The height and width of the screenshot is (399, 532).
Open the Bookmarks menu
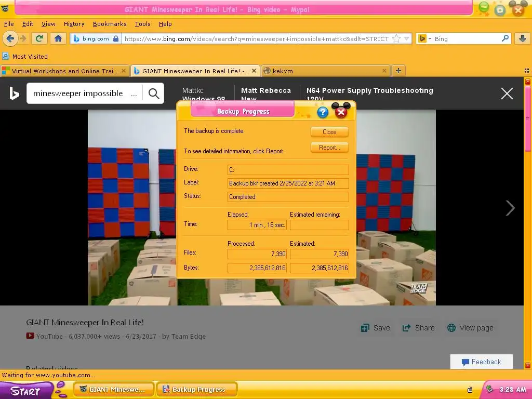tap(110, 24)
